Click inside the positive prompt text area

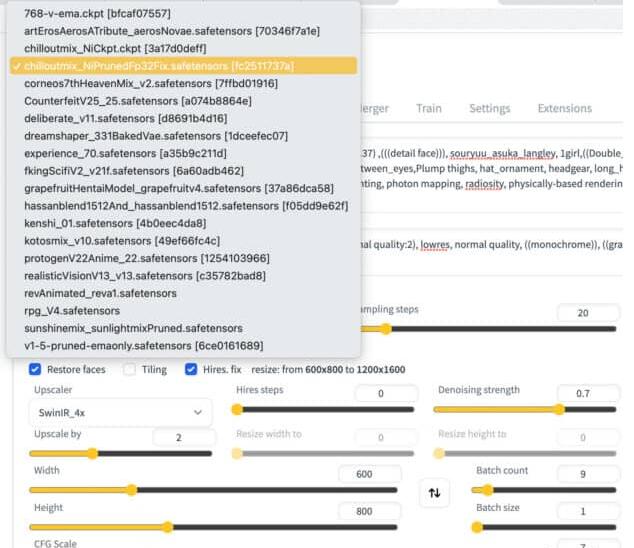click(x=491, y=176)
